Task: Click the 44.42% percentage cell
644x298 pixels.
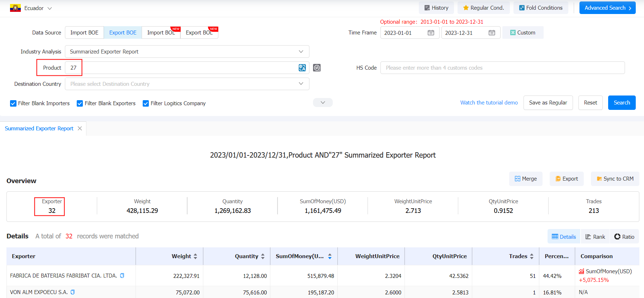Action: (552, 276)
